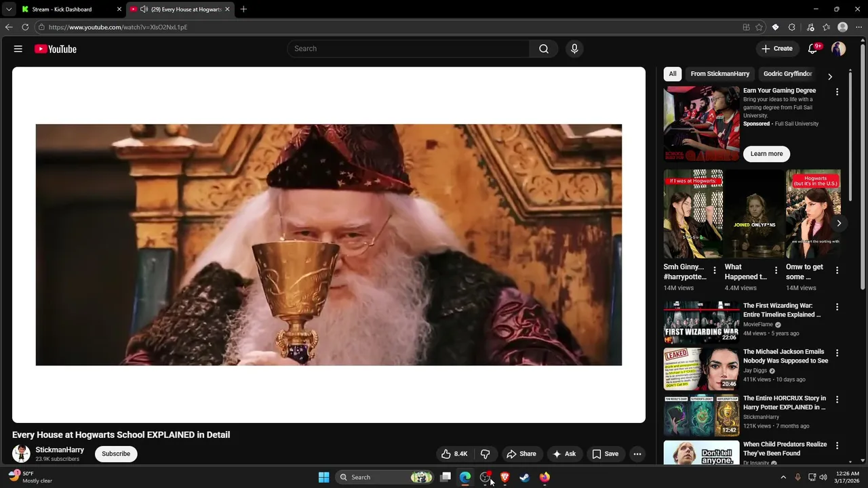
Task: Open Brave browser from the taskbar
Action: (505, 477)
